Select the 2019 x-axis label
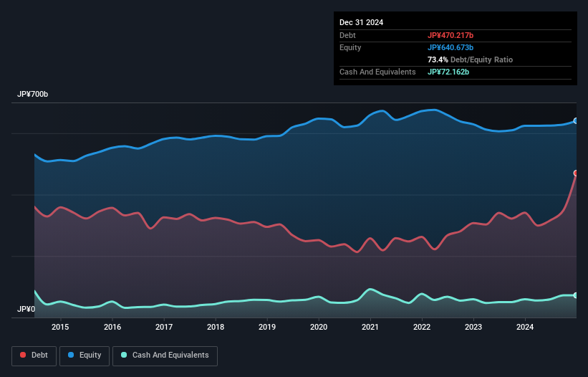 click(x=267, y=327)
